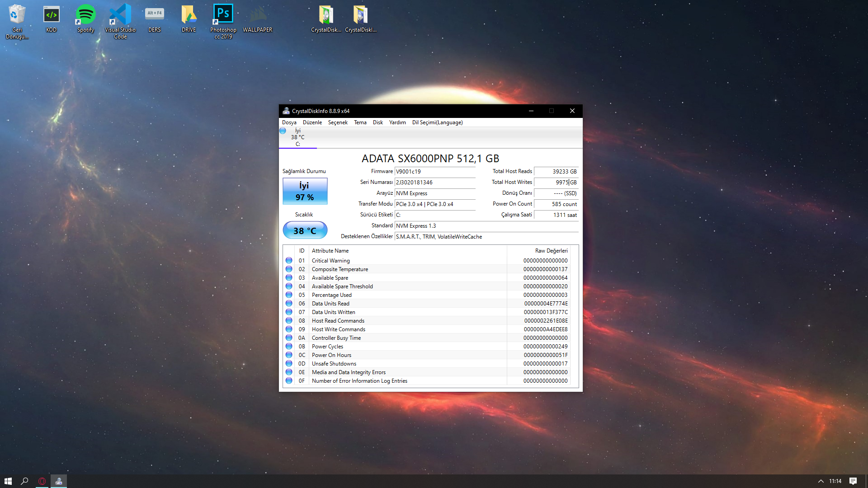
Task: Click Opera browser taskbar icon
Action: point(42,481)
